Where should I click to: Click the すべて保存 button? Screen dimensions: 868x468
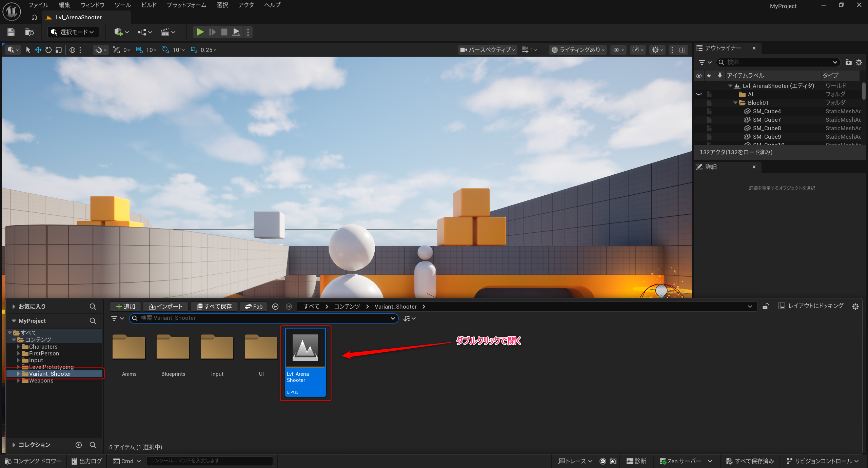click(x=214, y=307)
